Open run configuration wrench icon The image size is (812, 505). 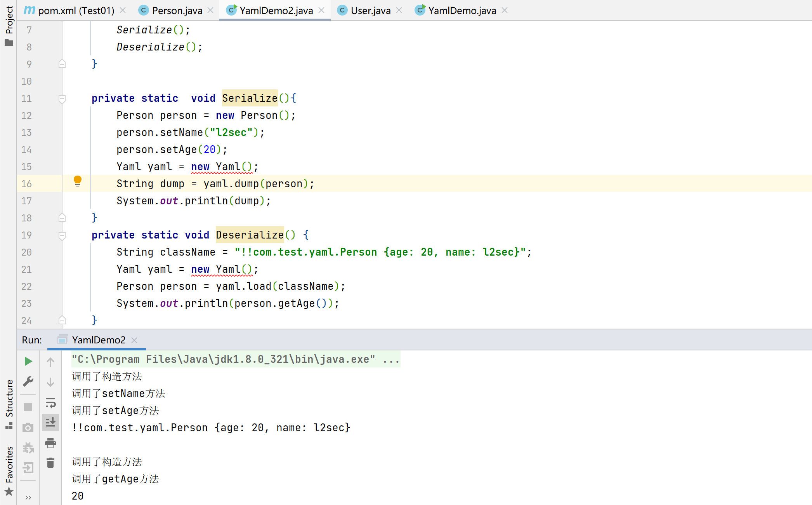[28, 381]
